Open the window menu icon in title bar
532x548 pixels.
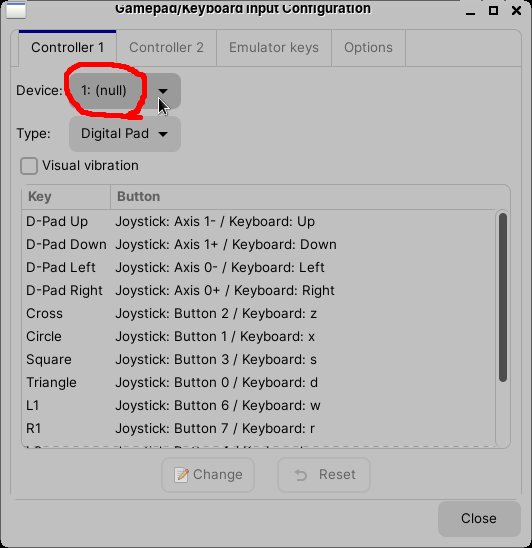(16, 9)
